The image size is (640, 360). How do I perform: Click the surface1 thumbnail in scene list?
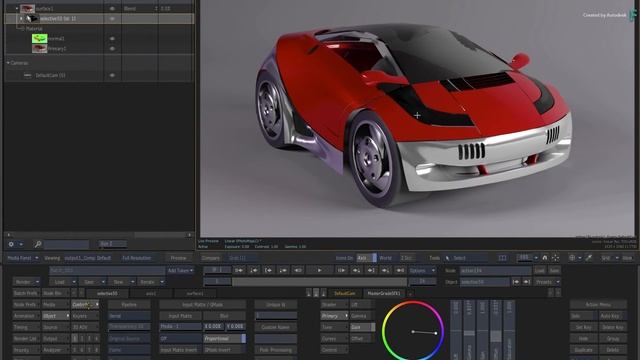tap(27, 8)
